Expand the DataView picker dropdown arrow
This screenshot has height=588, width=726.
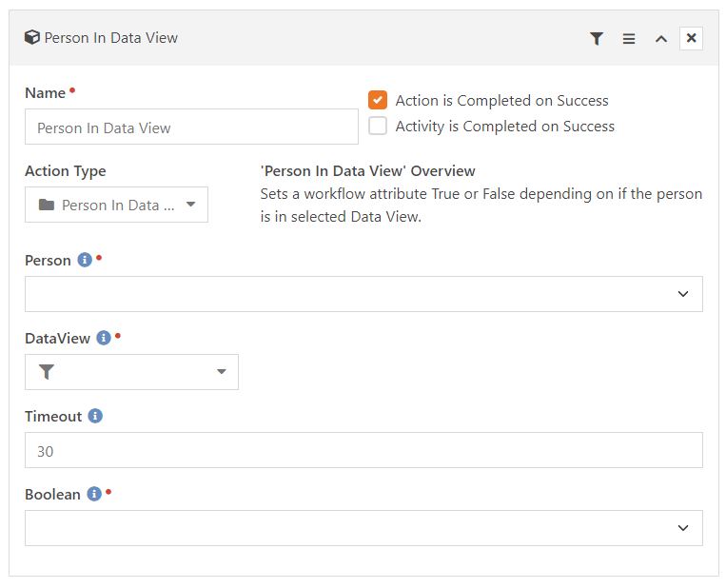[222, 372]
